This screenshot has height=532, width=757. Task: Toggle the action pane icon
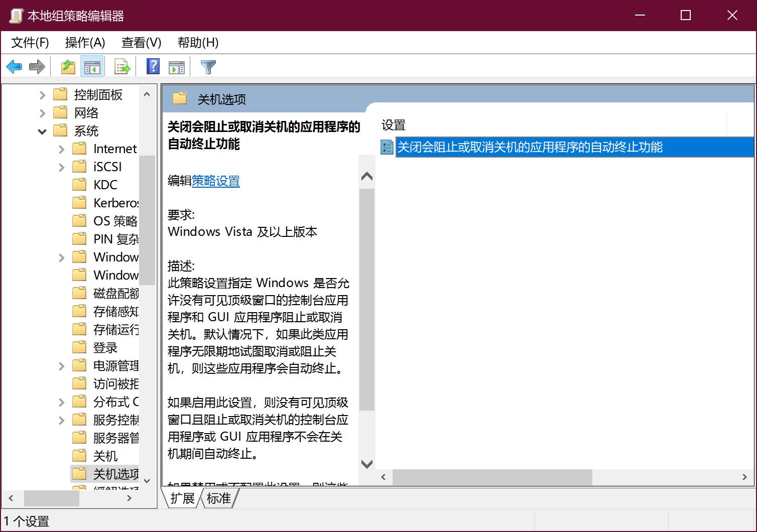point(176,66)
